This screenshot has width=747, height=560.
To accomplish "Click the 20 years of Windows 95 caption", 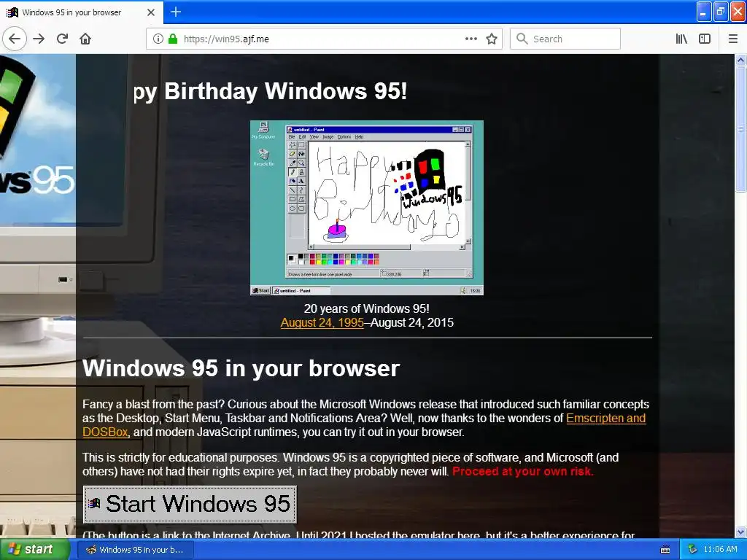I will click(x=367, y=308).
